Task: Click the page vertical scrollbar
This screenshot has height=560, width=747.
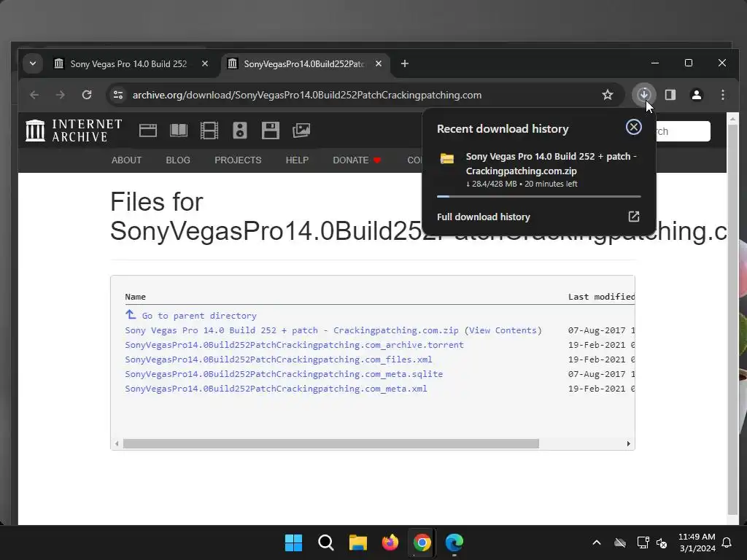Action: 732,319
